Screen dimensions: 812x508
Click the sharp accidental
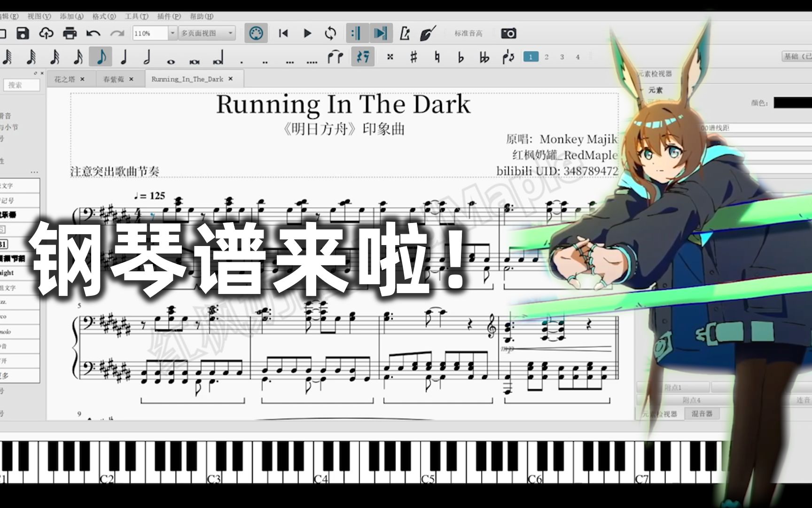(x=414, y=57)
